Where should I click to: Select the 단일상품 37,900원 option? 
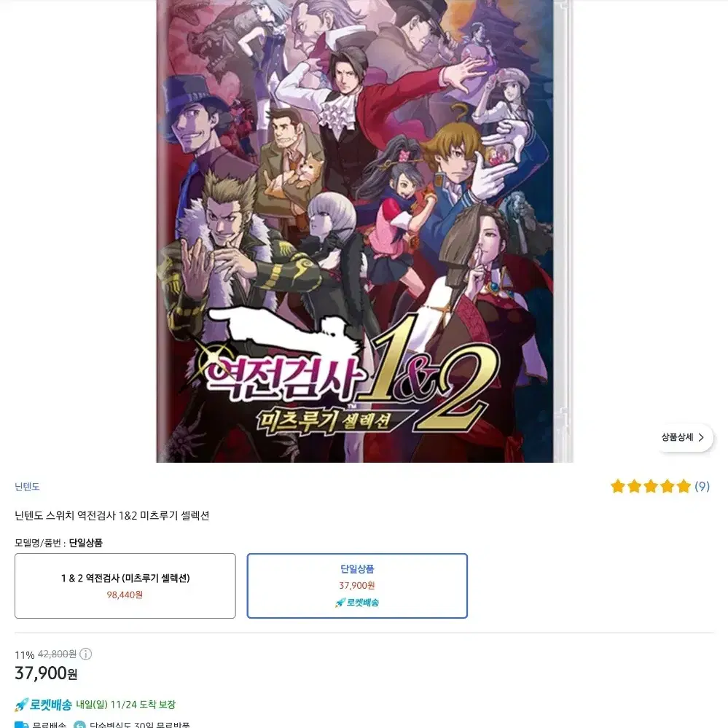click(357, 586)
